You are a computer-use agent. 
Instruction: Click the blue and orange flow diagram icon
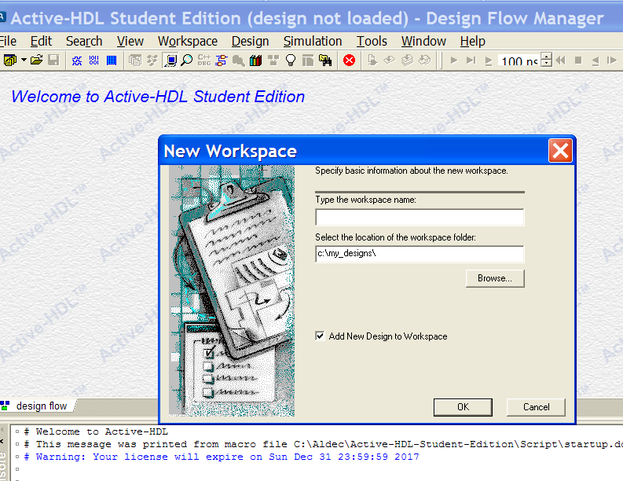tap(221, 60)
